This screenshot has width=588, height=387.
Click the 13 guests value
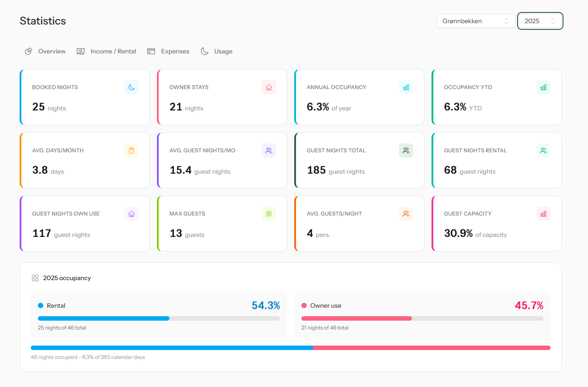[x=176, y=233]
